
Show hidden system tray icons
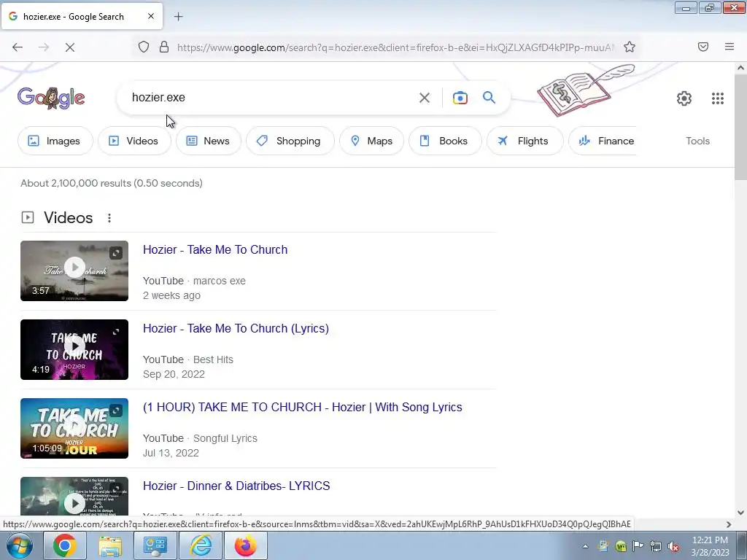[585, 546]
